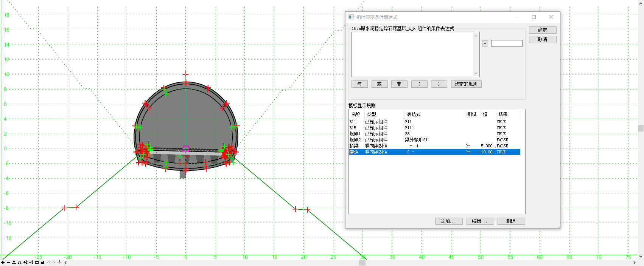
Task: Click the terrain profile icon in bottom toolbar
Action: pos(42,263)
